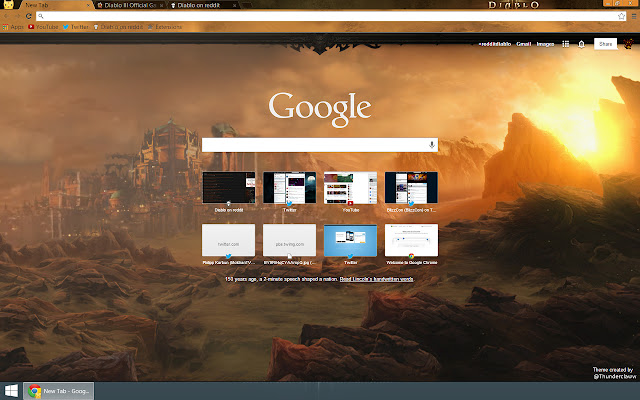Open the Twitter bookmark in bookmarks bar

[x=76, y=27]
